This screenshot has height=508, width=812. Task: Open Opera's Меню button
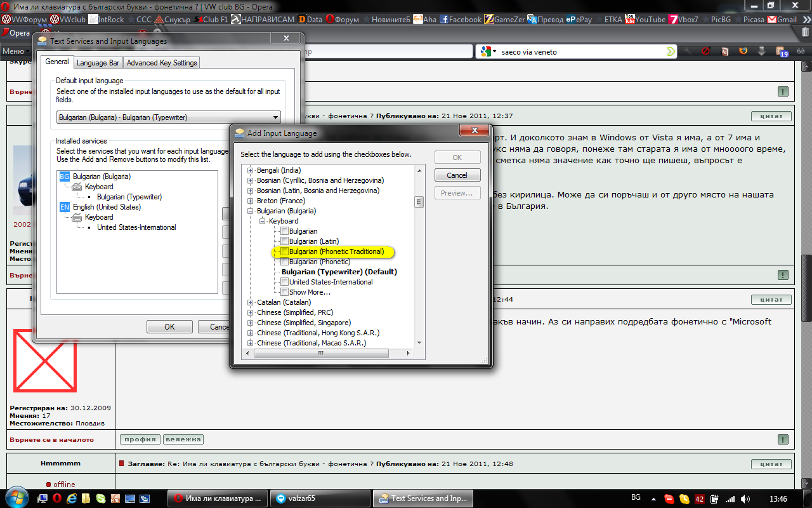pos(16,51)
